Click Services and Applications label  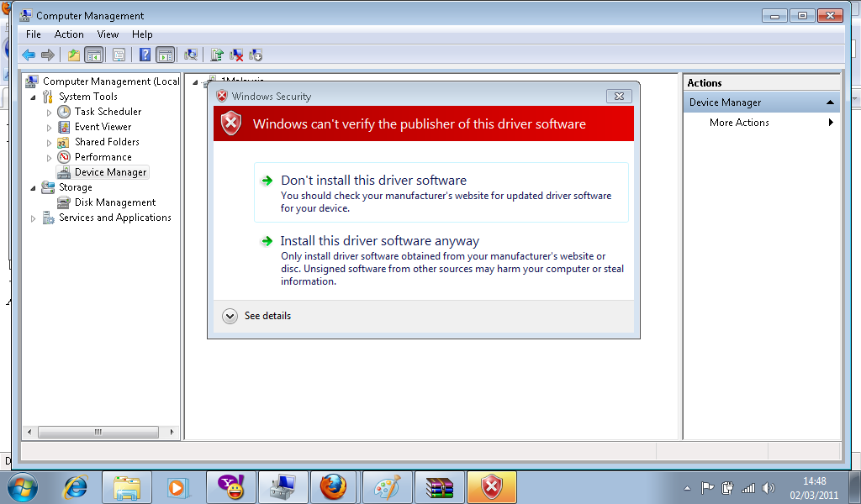point(115,218)
